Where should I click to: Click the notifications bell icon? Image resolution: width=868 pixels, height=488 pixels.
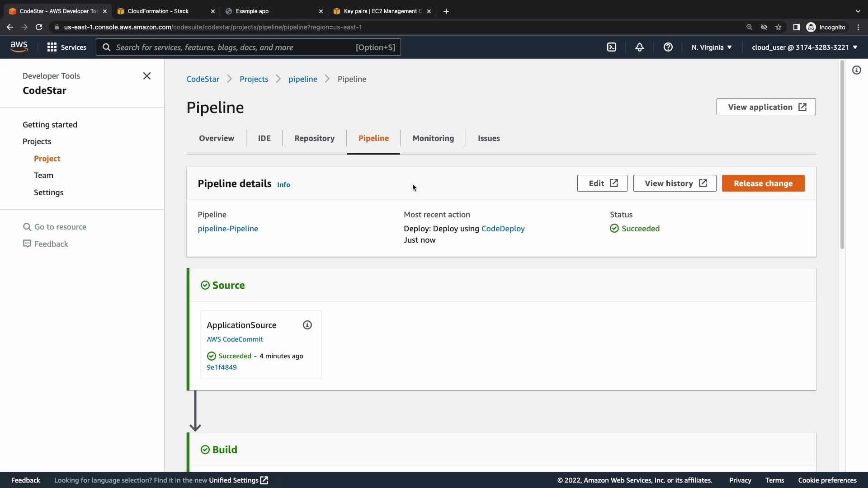[x=640, y=47]
